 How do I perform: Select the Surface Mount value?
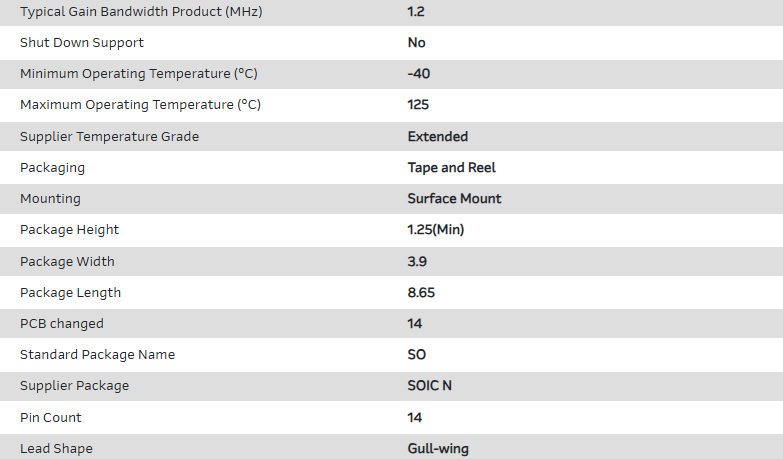[454, 198]
